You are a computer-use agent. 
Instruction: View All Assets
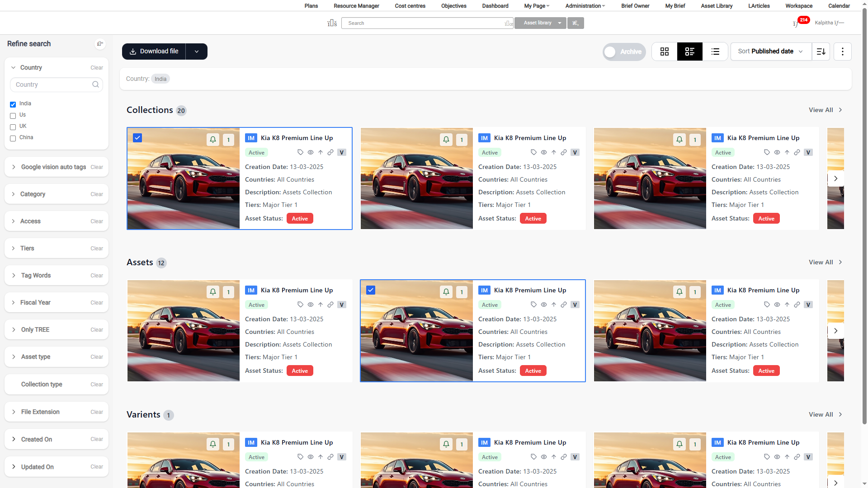click(x=826, y=263)
